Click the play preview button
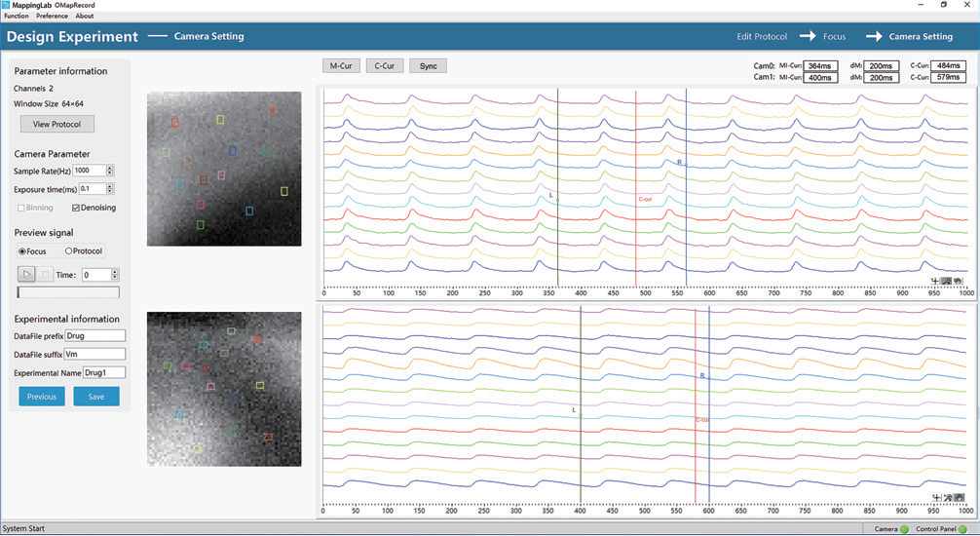The height and width of the screenshot is (536, 980). coord(27,275)
